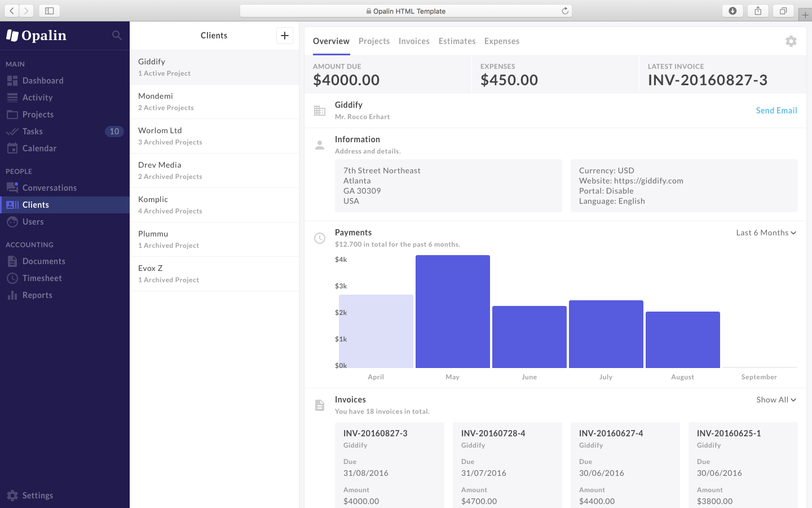This screenshot has height=508, width=812.
Task: Add a new client with plus button
Action: coord(285,35)
